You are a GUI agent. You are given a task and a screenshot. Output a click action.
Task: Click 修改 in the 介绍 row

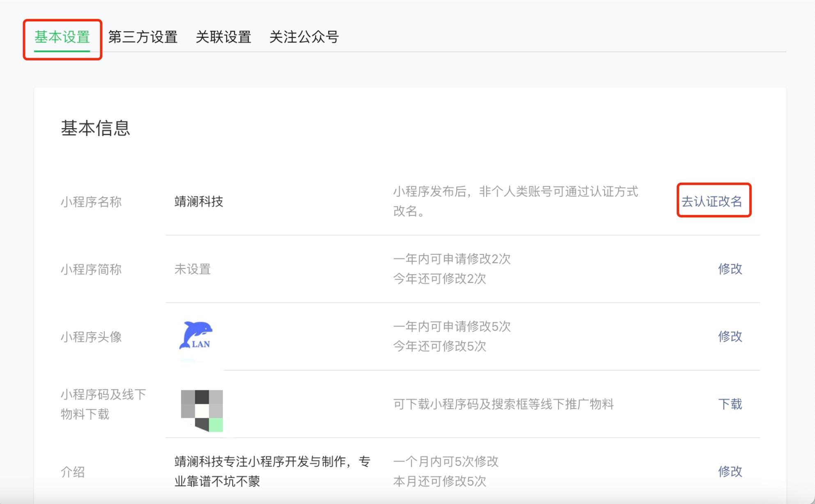coord(730,472)
